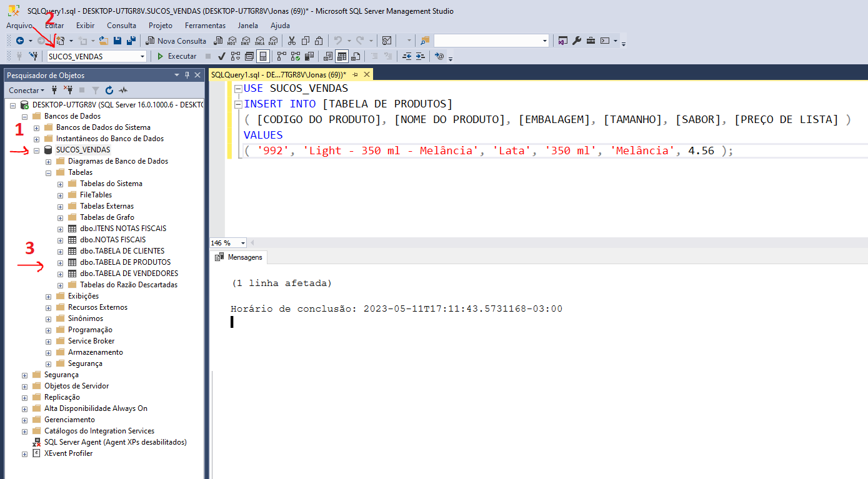Click the Save (floppy disk) icon
The image size is (868, 479).
click(117, 41)
